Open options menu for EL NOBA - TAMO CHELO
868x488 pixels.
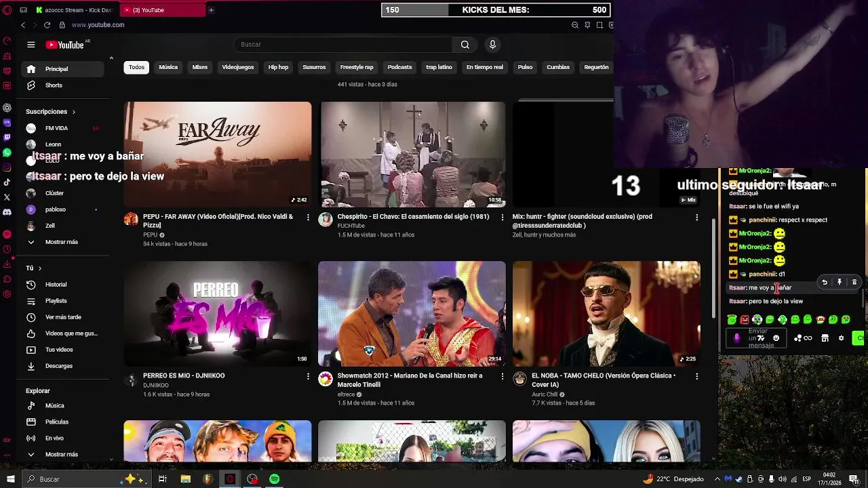pyautogui.click(x=696, y=376)
